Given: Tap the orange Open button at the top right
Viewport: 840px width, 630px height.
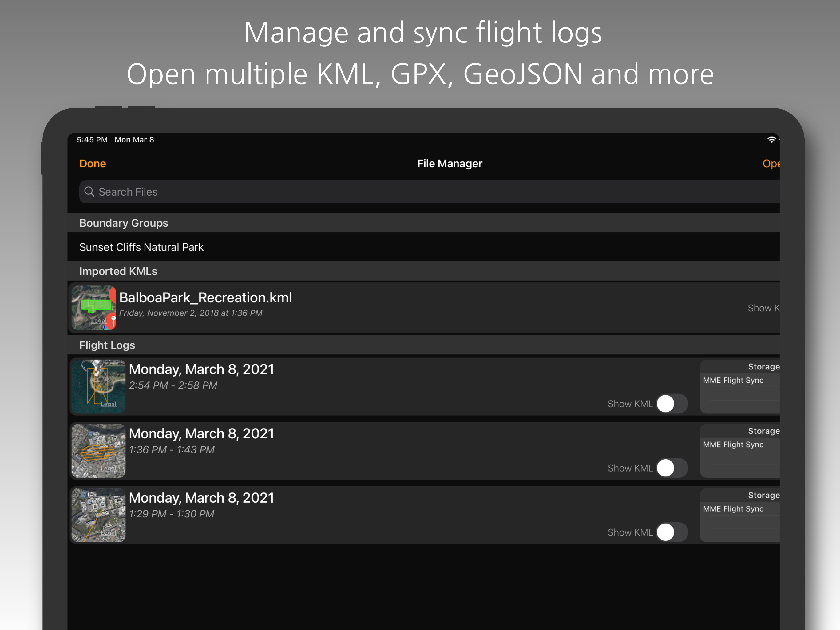Looking at the screenshot, I should point(771,164).
